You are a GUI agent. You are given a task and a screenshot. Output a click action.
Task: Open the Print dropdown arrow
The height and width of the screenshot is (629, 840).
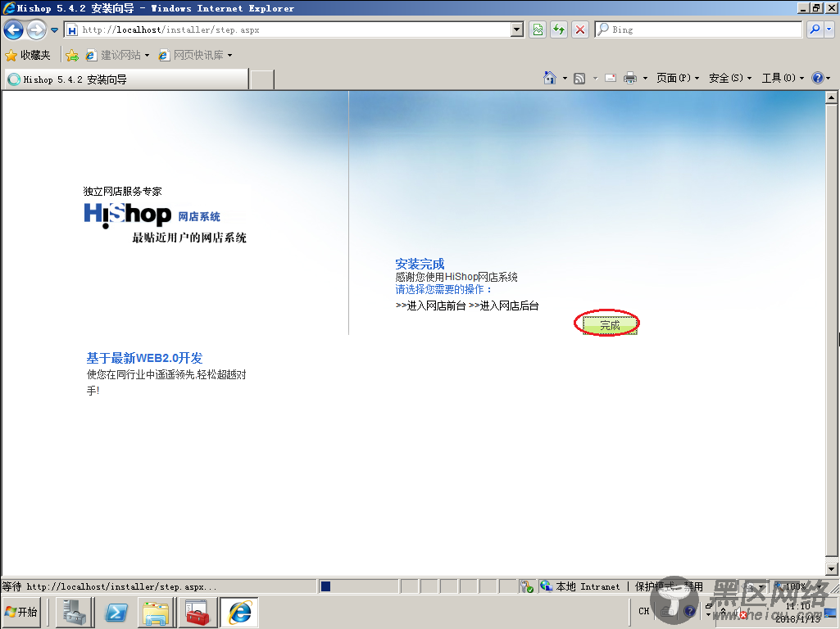click(x=645, y=79)
